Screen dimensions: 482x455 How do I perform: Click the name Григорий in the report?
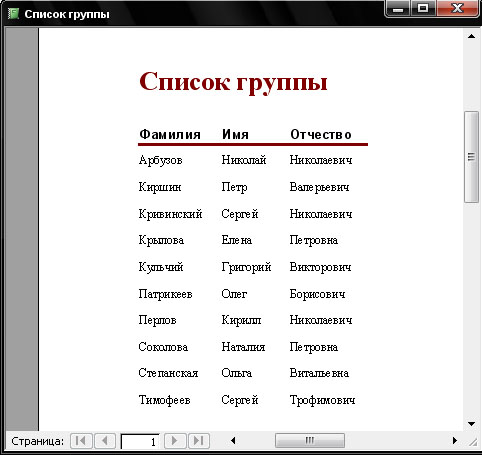(246, 268)
